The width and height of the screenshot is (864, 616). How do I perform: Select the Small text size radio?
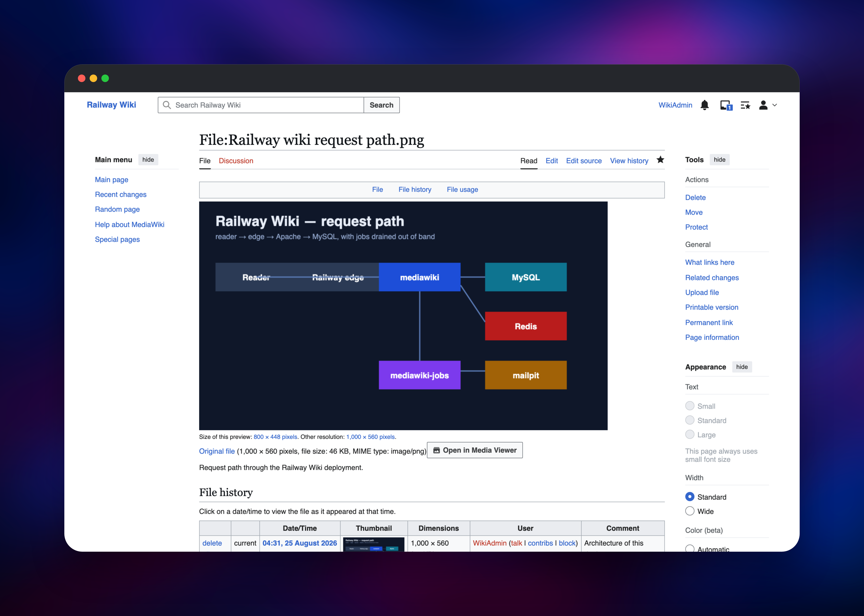690,406
